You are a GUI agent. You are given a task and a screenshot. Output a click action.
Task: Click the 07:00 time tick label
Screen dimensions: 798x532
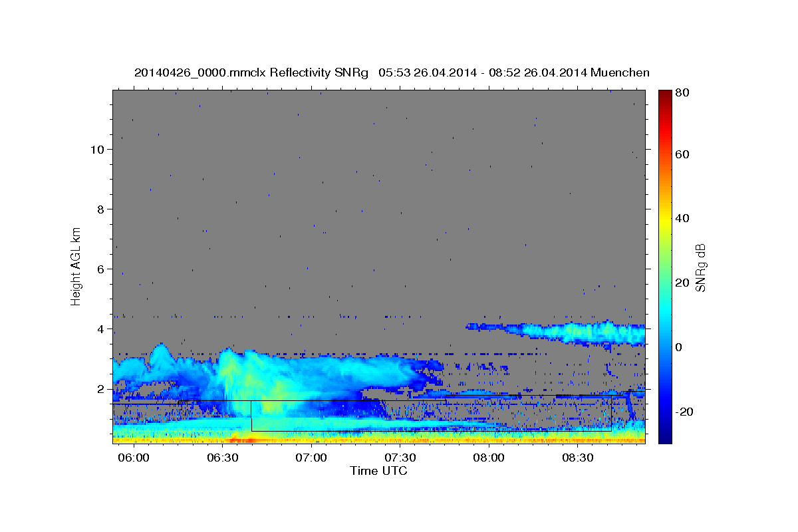311,458
